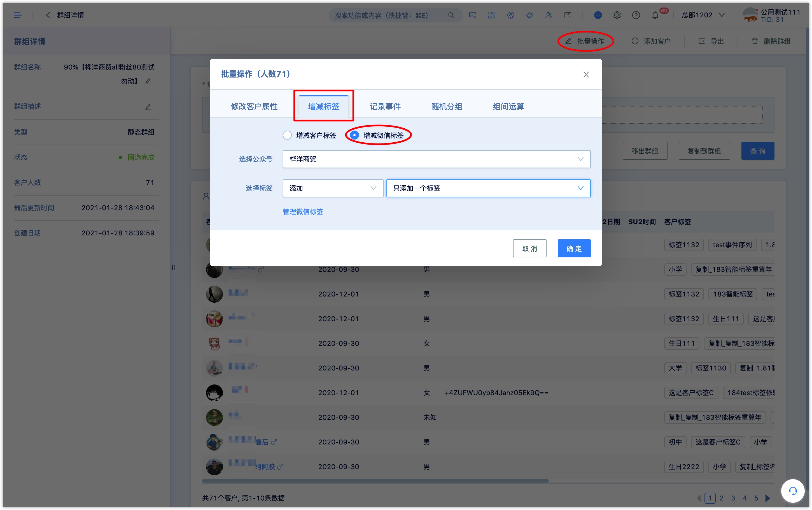The height and width of the screenshot is (510, 812).
Task: Switch to 组间运算 tab
Action: tap(508, 106)
